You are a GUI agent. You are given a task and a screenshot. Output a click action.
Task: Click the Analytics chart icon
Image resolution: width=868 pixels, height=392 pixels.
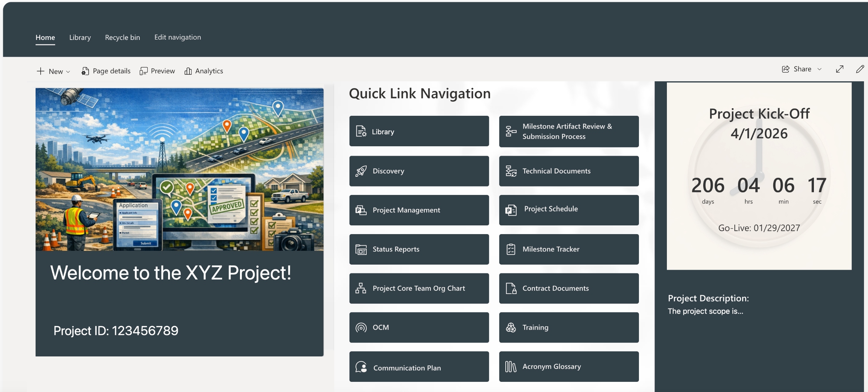pos(188,71)
